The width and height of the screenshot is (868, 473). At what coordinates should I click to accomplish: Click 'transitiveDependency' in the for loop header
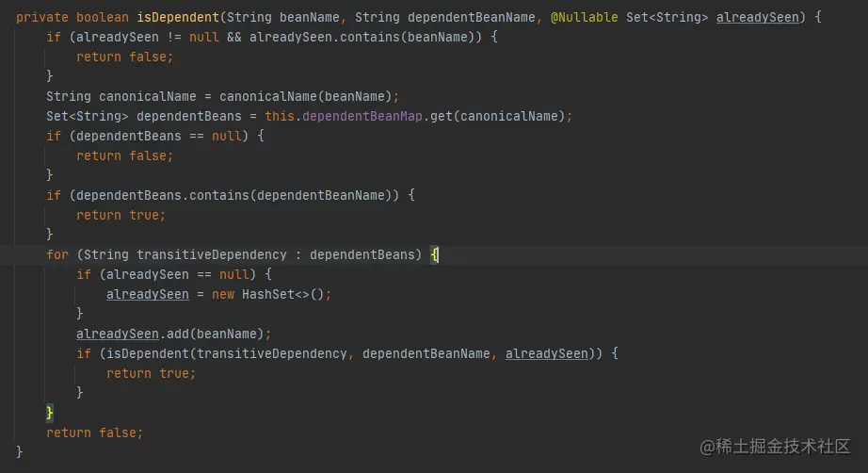click(x=212, y=254)
